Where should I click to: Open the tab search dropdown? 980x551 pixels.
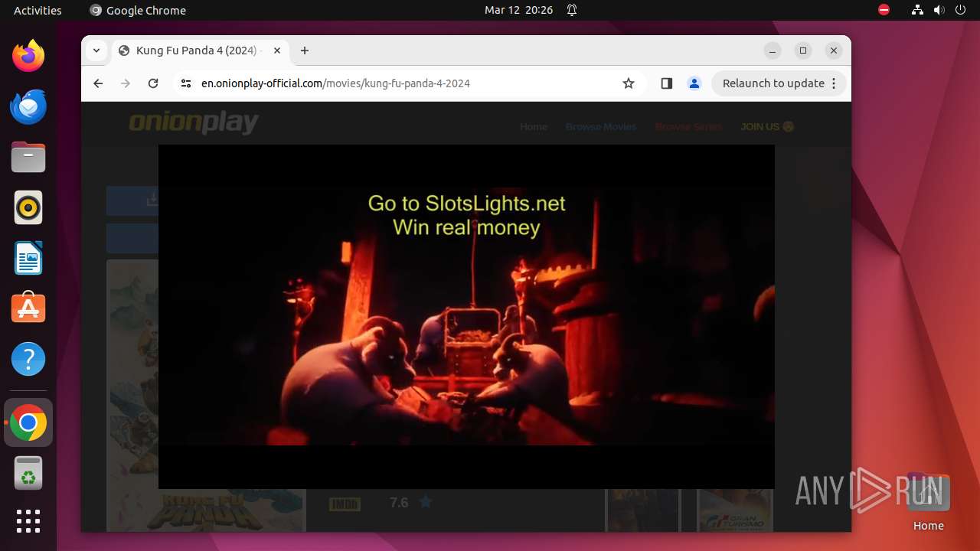click(96, 51)
